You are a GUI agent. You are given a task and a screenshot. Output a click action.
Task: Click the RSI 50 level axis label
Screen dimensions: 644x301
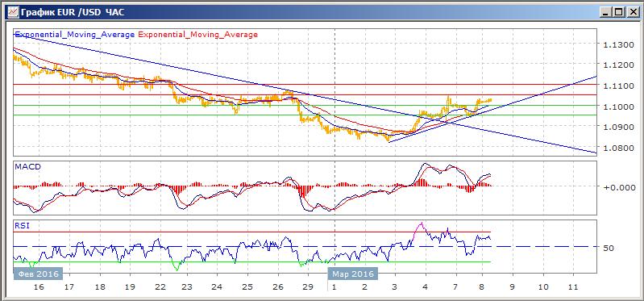pyautogui.click(x=609, y=248)
